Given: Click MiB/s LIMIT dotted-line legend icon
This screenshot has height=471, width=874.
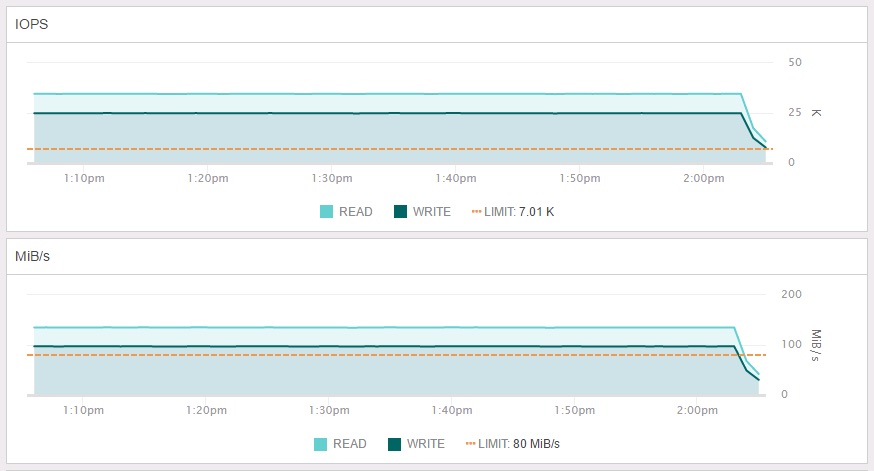Looking at the screenshot, I should tap(470, 444).
